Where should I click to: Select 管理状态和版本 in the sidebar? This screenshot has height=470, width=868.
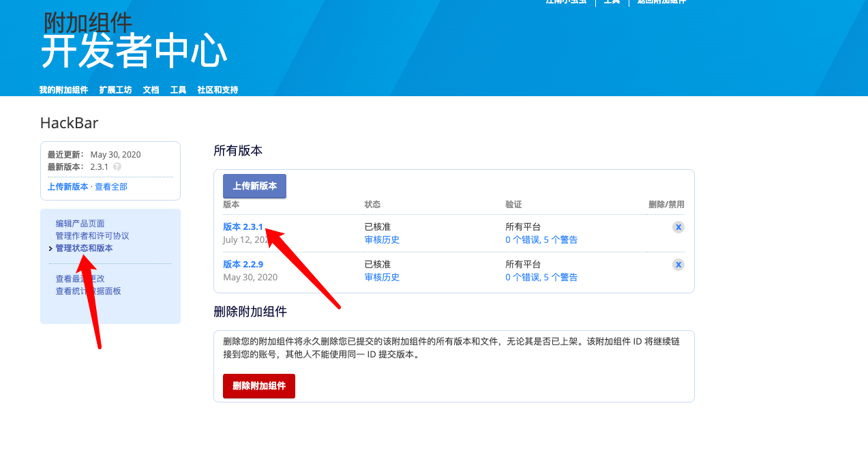point(85,248)
